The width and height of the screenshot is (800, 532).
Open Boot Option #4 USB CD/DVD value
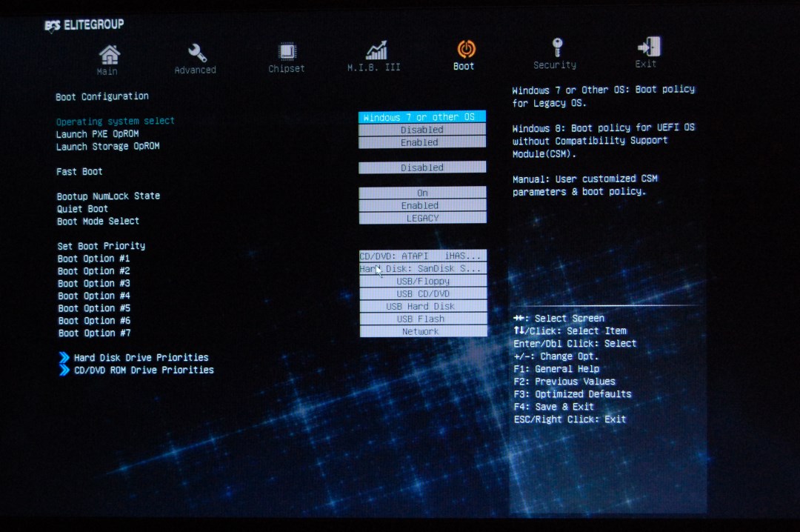[x=423, y=293]
